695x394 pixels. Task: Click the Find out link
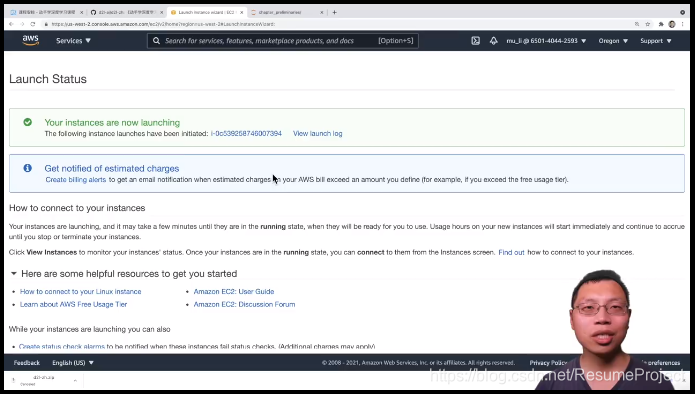pyautogui.click(x=511, y=252)
